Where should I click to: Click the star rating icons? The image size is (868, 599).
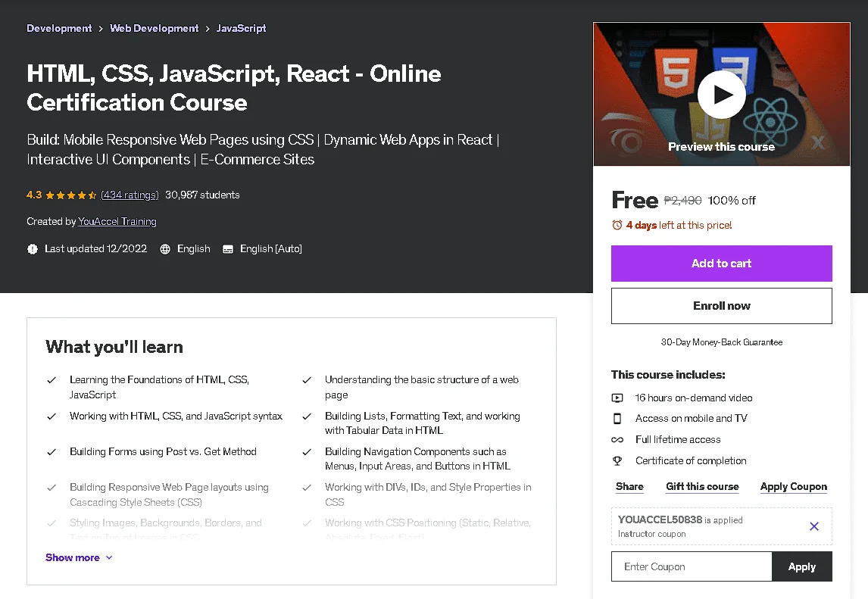click(71, 195)
